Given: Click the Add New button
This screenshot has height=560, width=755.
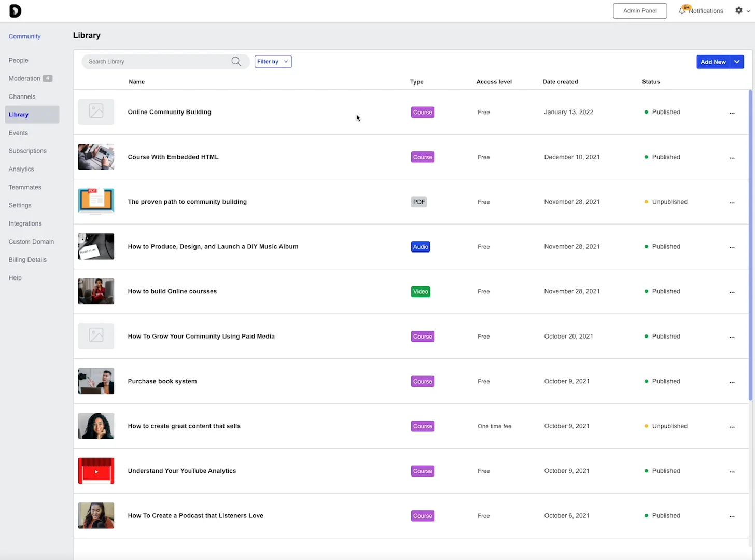Looking at the screenshot, I should (x=713, y=62).
